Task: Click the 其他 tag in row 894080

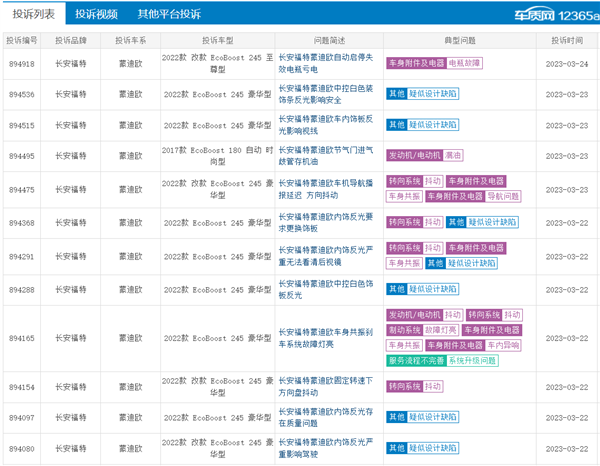Action: point(397,448)
